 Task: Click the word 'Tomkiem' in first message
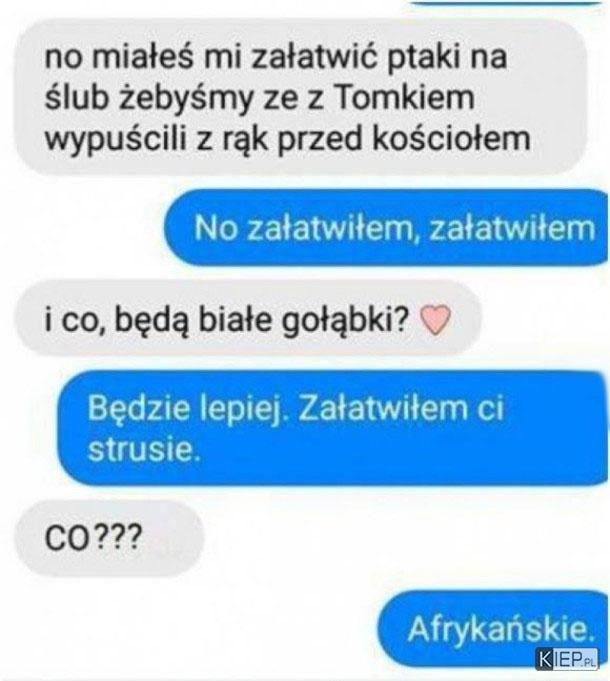point(404,98)
